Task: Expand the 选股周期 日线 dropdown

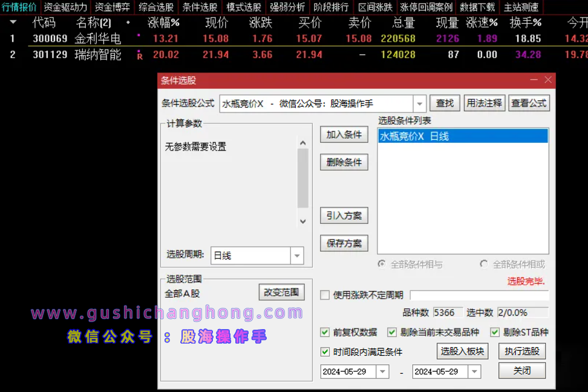Action: tap(296, 256)
